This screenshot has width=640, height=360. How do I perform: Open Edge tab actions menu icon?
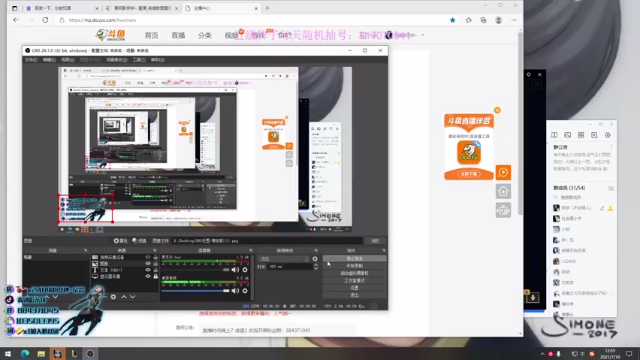tap(15, 8)
